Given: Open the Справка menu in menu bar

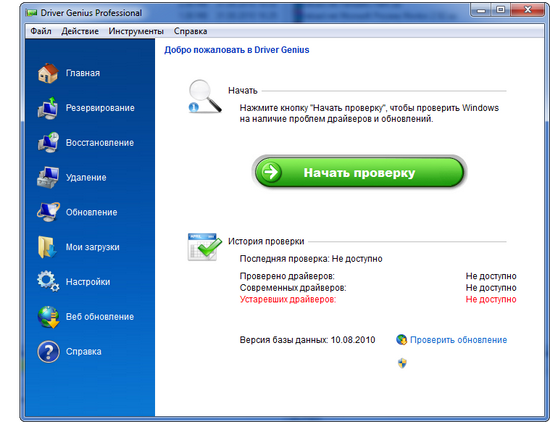Looking at the screenshot, I should [190, 31].
